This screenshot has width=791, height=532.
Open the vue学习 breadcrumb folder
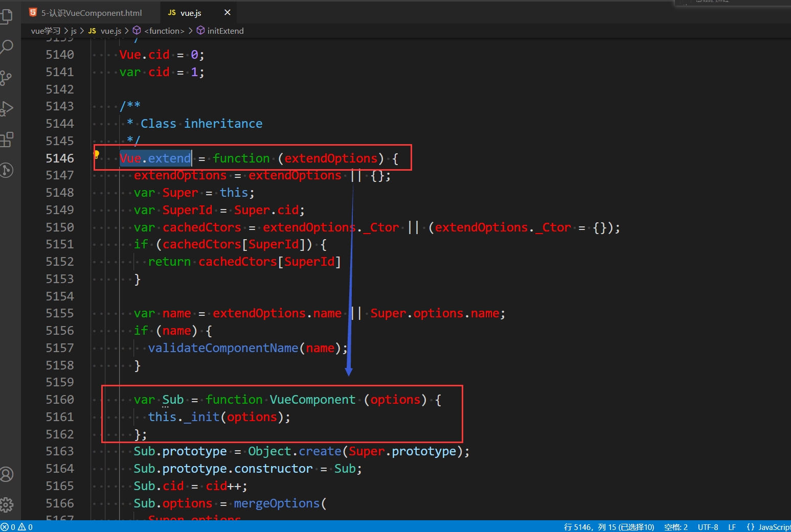(46, 31)
